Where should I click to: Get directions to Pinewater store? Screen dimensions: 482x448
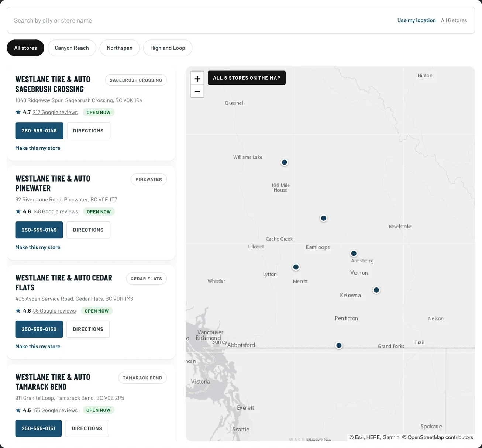click(x=88, y=230)
